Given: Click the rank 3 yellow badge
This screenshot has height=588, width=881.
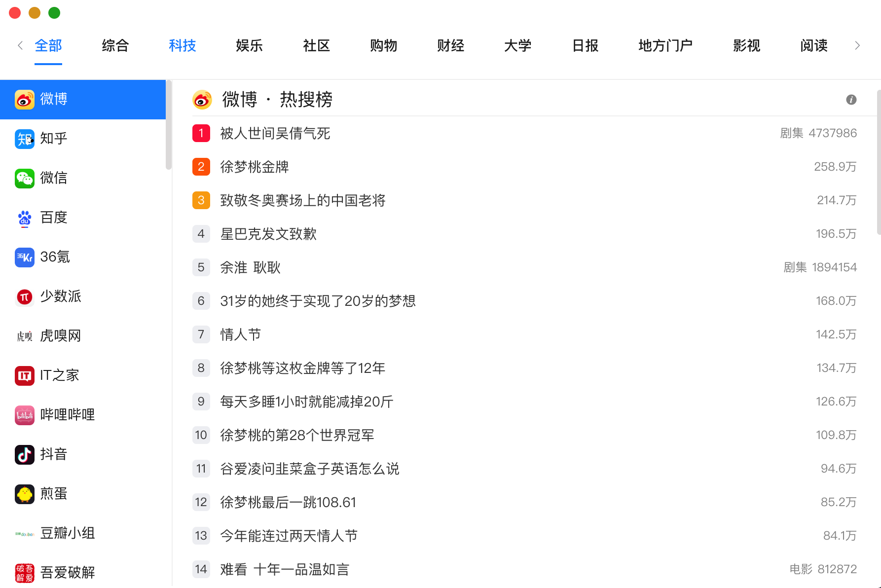Looking at the screenshot, I should tap(201, 200).
